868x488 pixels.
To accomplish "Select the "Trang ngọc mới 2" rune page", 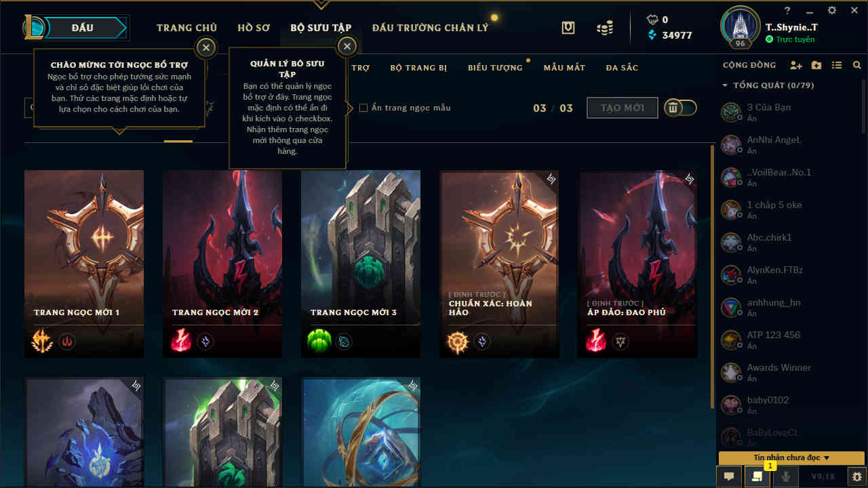I will [222, 264].
